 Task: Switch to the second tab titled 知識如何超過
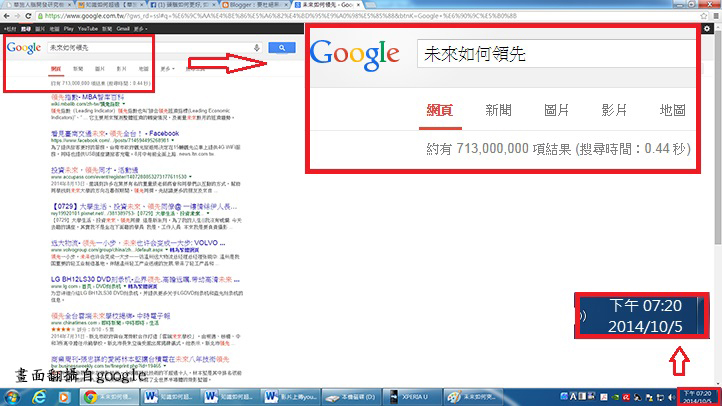[x=111, y=5]
